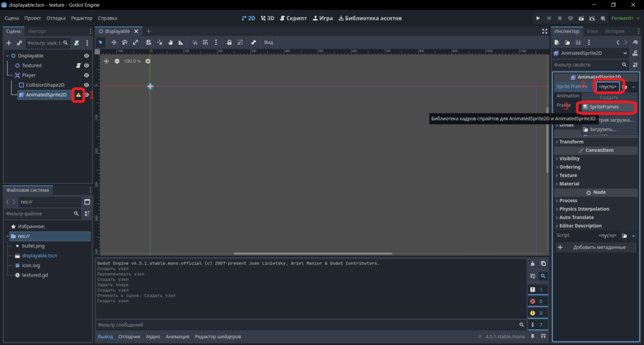Viewport: 644px width, 345px height.
Task: Toggle visibility of Displayable node
Action: (x=87, y=56)
